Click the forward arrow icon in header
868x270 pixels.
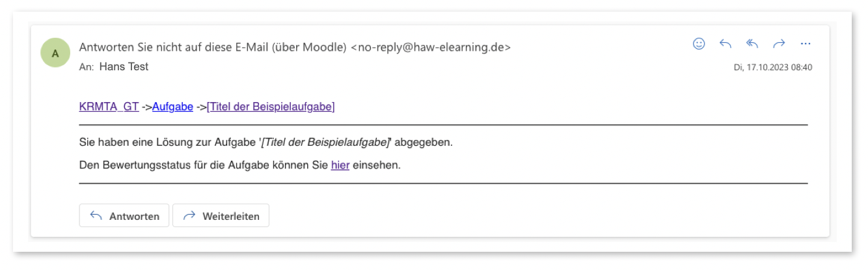coord(779,44)
